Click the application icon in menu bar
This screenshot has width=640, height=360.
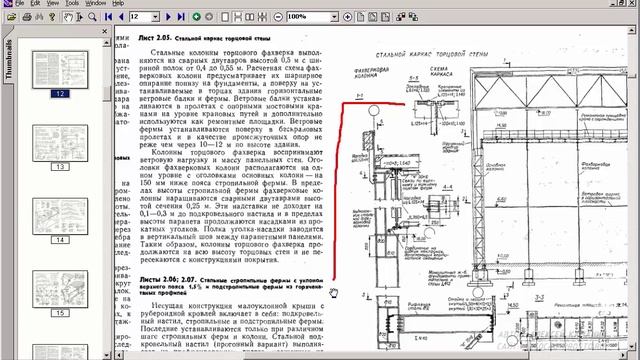7,3
